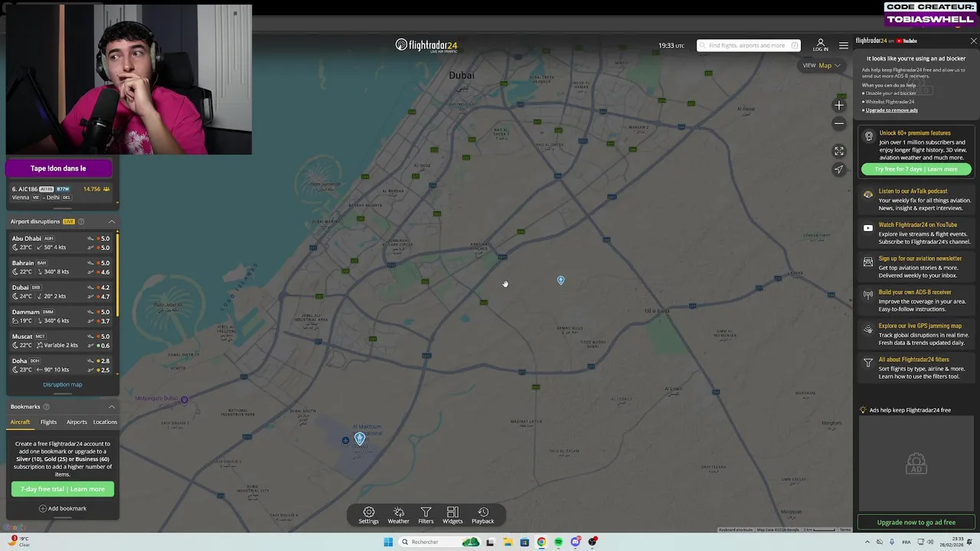Viewport: 980px width, 551px height.
Task: Click the premium features medal icon
Action: (868, 136)
